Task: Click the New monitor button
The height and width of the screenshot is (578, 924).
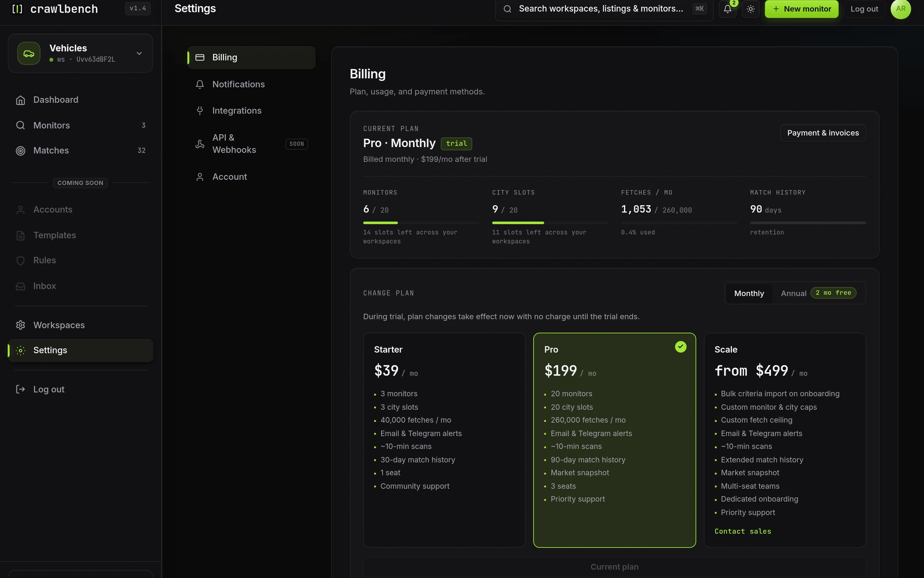Action: pyautogui.click(x=801, y=9)
